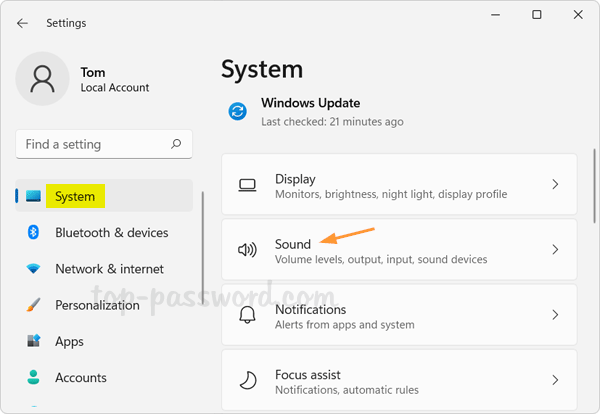The width and height of the screenshot is (600, 414).
Task: Open the Apps settings category
Action: (x=69, y=341)
